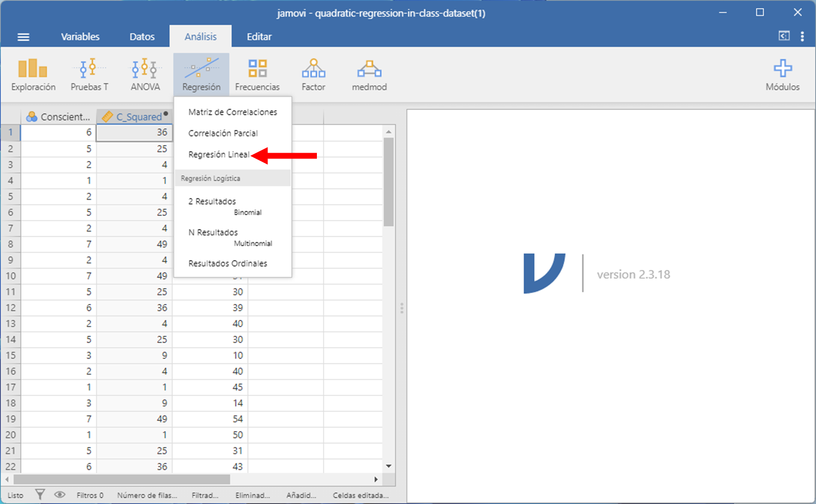Collapse the Regresión dropdown menu

201,75
